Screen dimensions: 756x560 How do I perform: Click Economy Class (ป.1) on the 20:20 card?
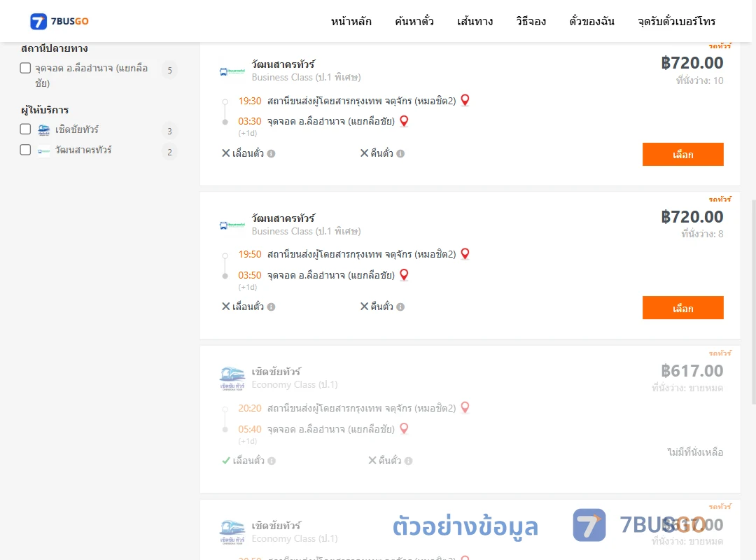[x=295, y=385]
